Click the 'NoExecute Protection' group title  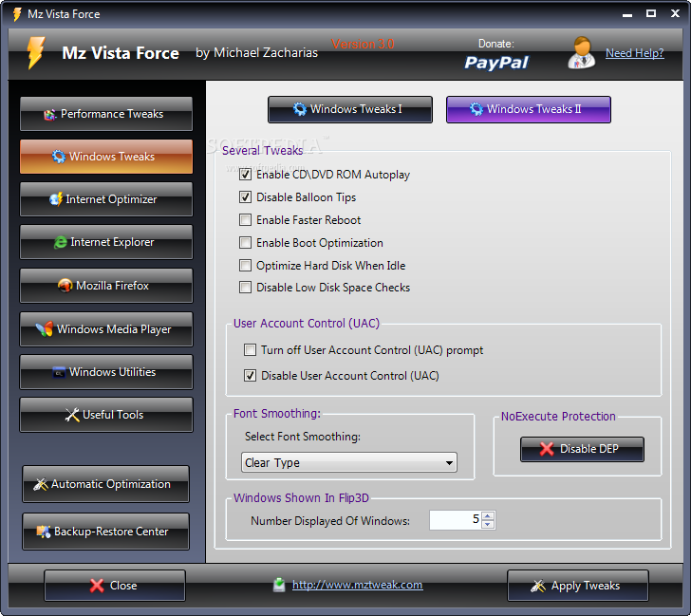pos(558,417)
